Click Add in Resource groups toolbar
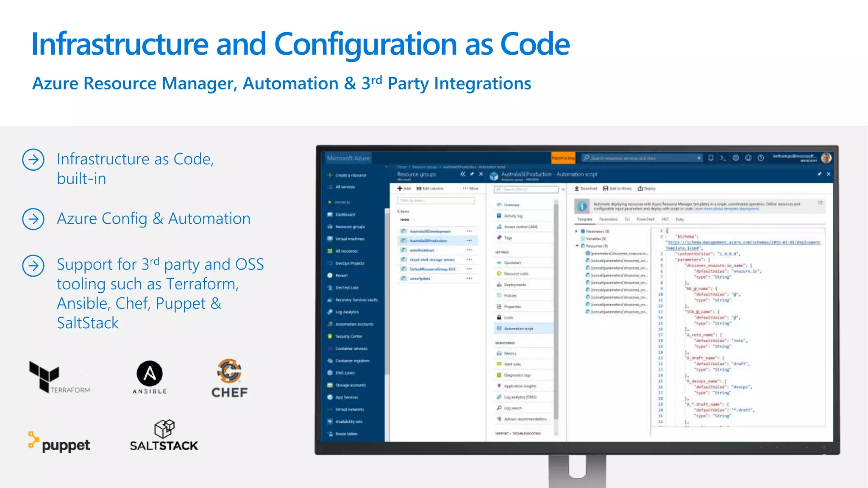 (404, 189)
